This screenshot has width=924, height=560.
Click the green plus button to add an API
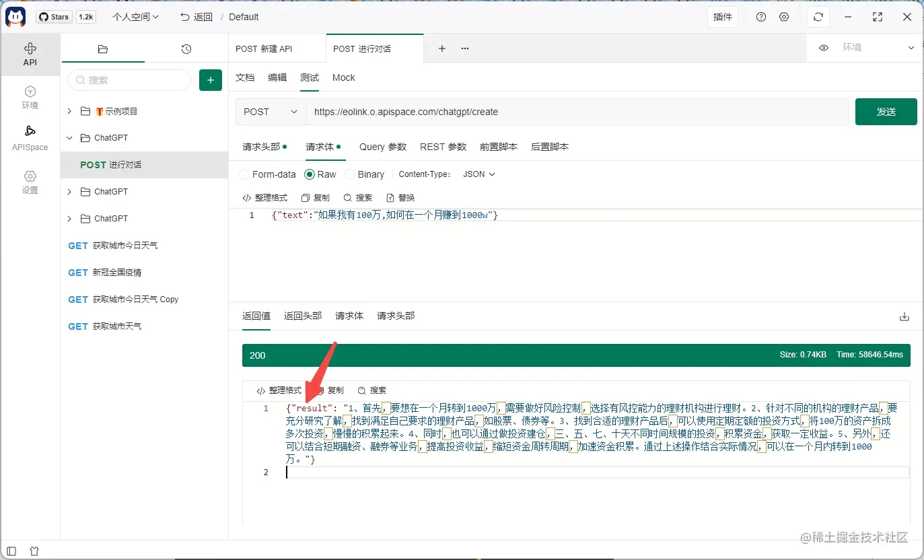pos(211,80)
